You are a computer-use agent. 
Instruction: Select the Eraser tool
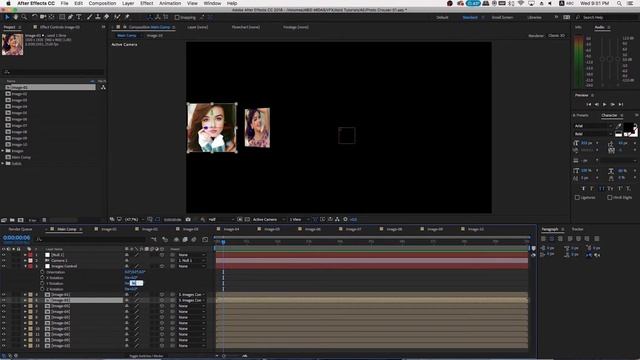coord(107,17)
